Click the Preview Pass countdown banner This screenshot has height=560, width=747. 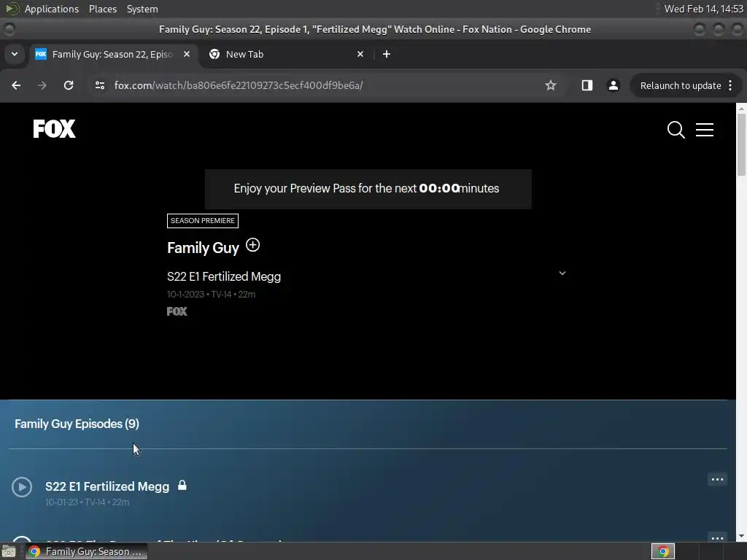(x=368, y=189)
